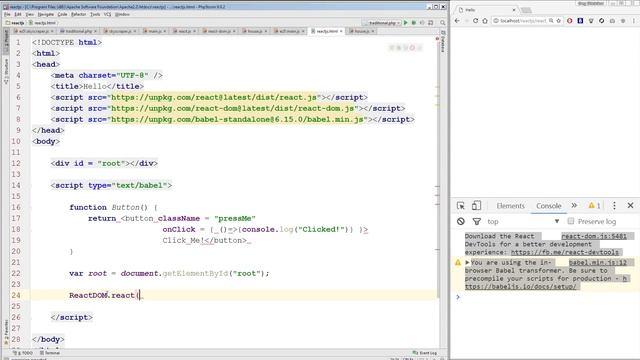The width and height of the screenshot is (640, 360).
Task: Open the console filter funnel icon
Action: coord(476,221)
